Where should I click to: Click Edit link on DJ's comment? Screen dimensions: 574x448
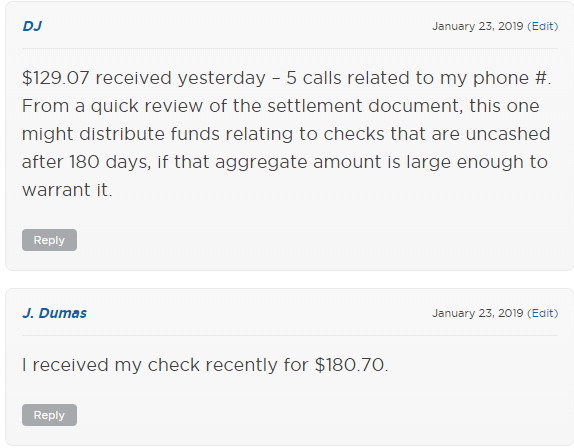544,26
